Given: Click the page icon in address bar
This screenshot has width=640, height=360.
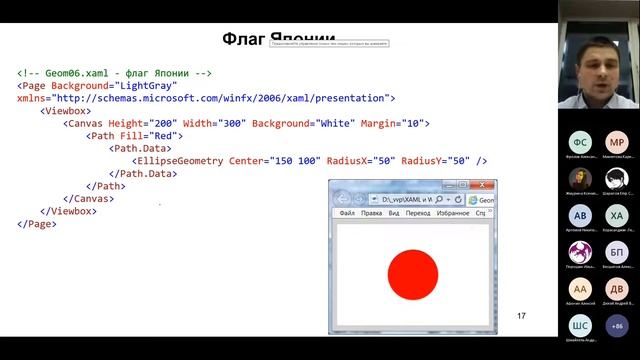Looking at the screenshot, I should (375, 200).
